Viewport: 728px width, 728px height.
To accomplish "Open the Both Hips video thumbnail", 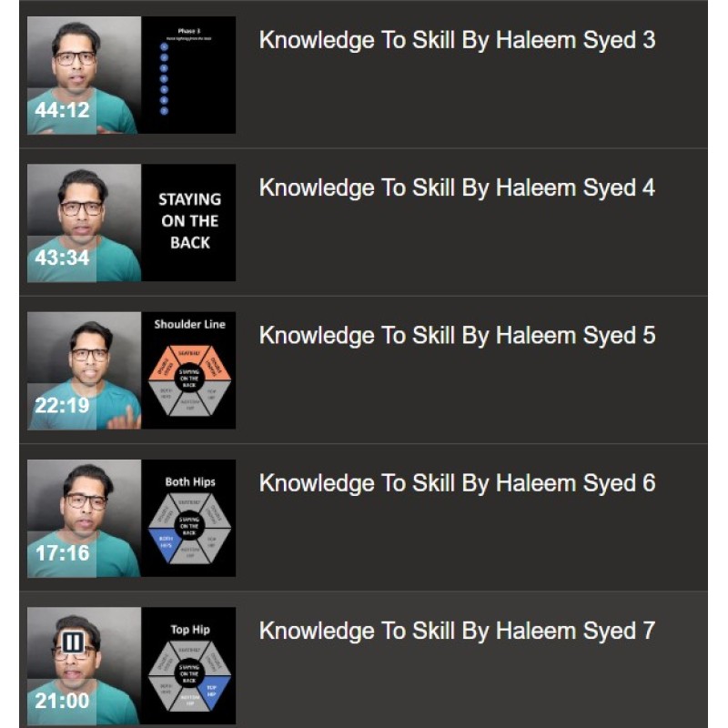I will point(131,518).
